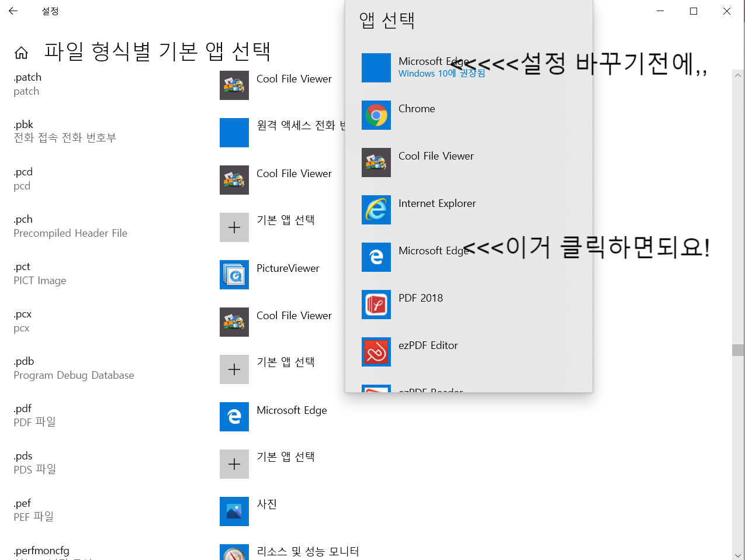Click the 'PEF 파일' description
745x560 pixels.
(x=34, y=517)
